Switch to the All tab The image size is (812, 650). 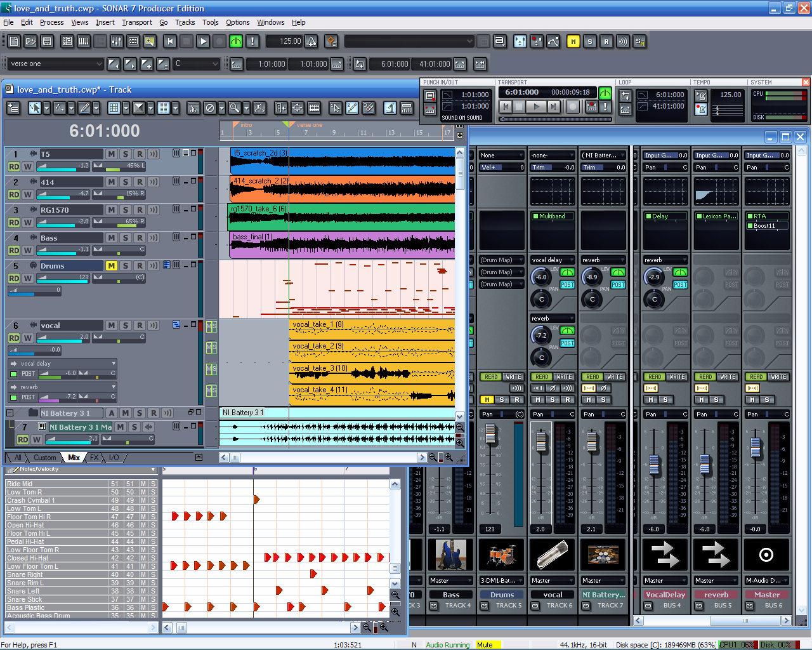18,458
